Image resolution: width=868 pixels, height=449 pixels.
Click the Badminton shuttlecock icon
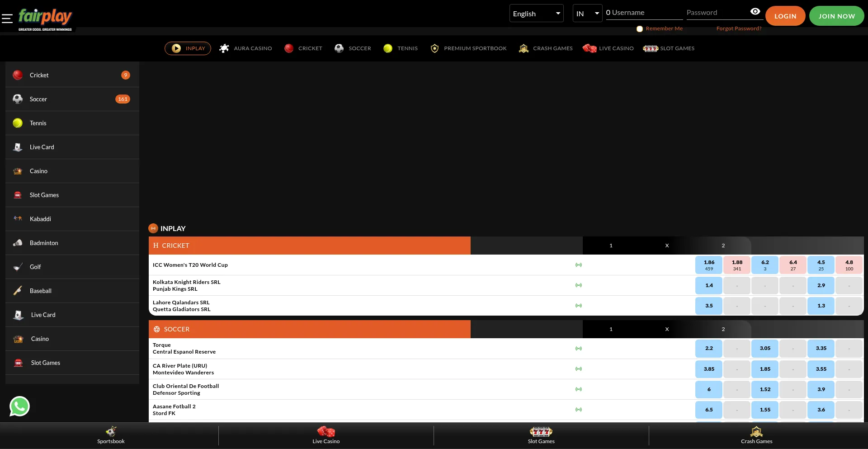(18, 243)
